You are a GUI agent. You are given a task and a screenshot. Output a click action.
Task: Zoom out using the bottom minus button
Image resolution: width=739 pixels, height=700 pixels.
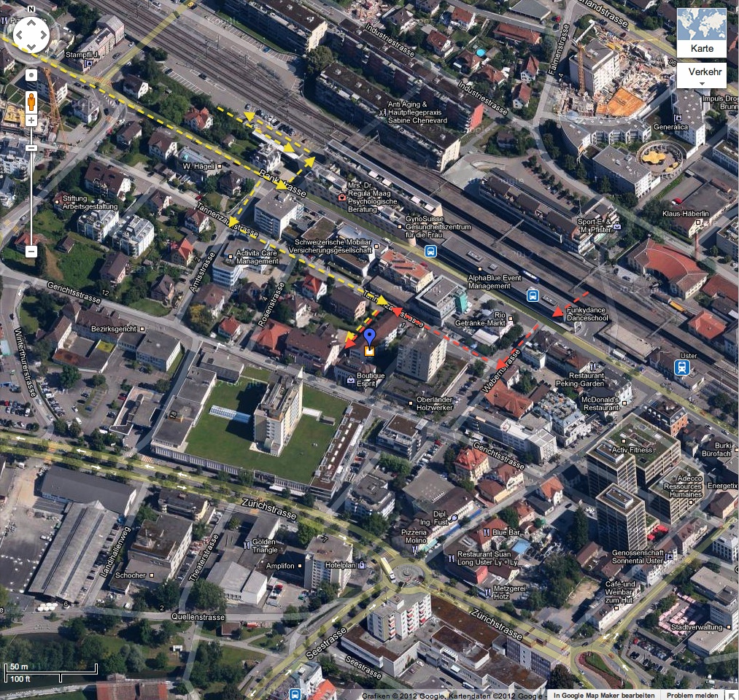click(x=31, y=252)
